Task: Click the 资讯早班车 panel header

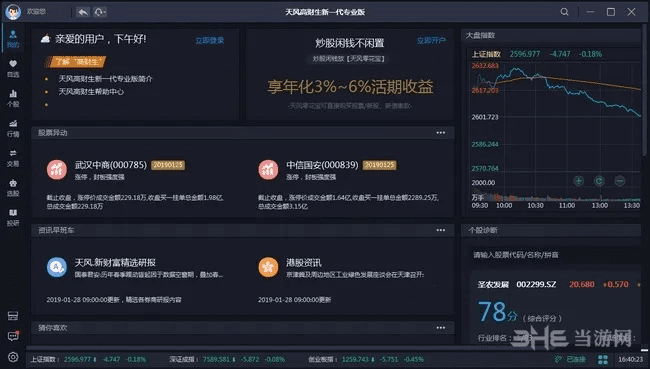Action: (x=56, y=230)
